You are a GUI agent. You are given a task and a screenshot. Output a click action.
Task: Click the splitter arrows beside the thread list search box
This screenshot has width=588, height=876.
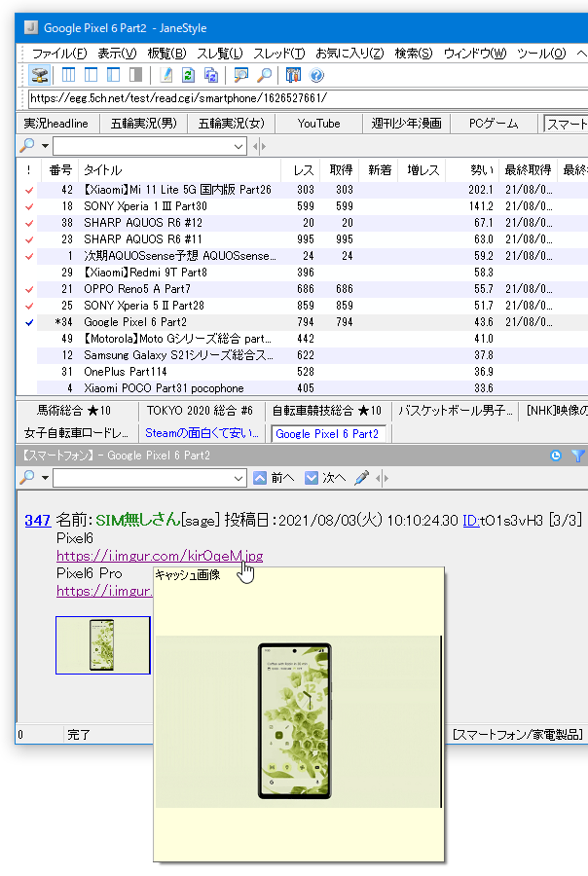point(259,146)
